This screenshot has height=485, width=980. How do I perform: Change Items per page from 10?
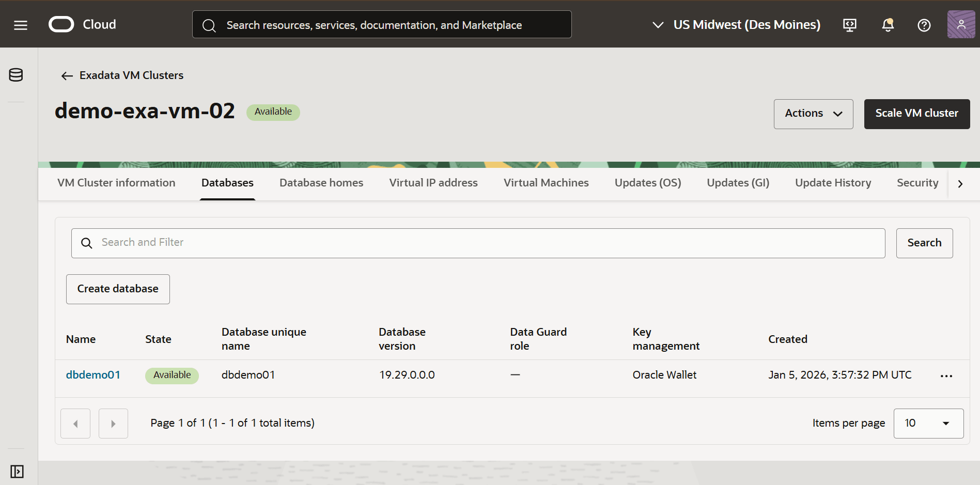click(928, 423)
